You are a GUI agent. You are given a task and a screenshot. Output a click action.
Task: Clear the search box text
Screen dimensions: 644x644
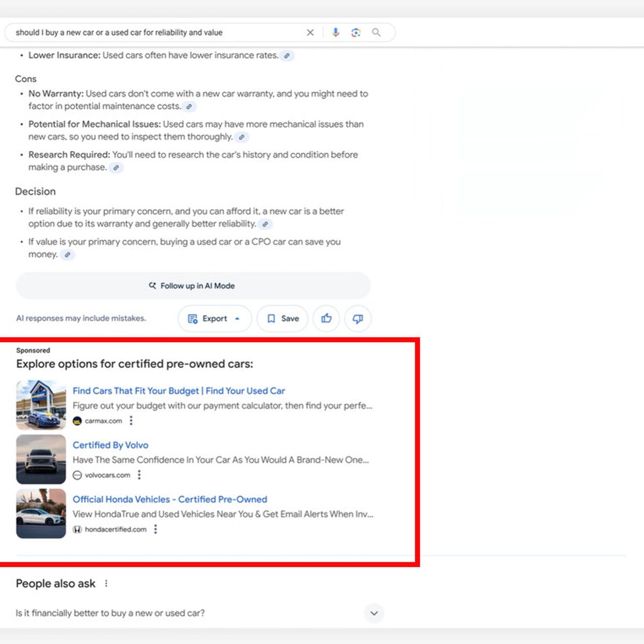310,33
